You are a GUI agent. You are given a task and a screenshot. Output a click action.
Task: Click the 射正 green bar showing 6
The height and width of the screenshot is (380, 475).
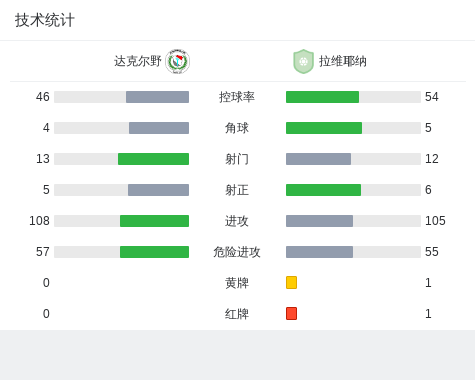click(x=323, y=190)
